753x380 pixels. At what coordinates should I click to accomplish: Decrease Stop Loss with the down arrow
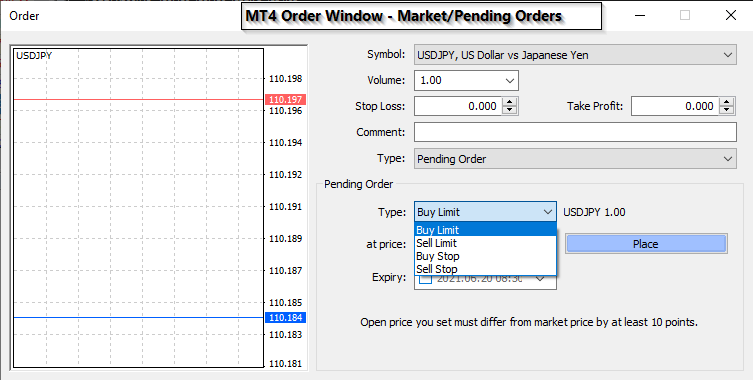pos(510,110)
